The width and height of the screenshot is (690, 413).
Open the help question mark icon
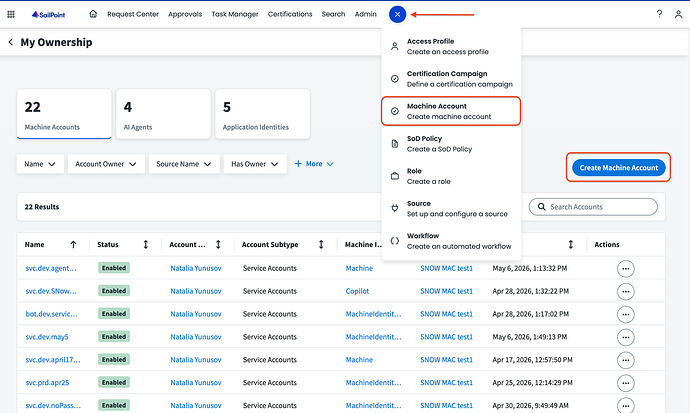pos(659,14)
